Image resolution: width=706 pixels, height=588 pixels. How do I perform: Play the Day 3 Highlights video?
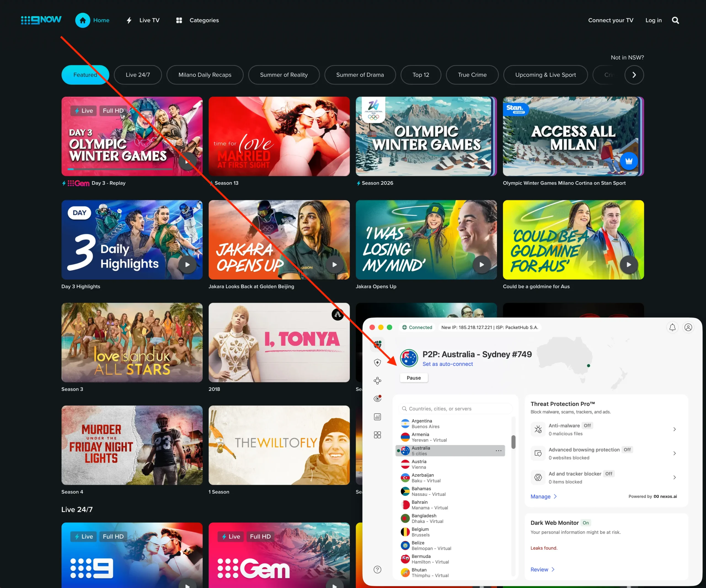187,264
